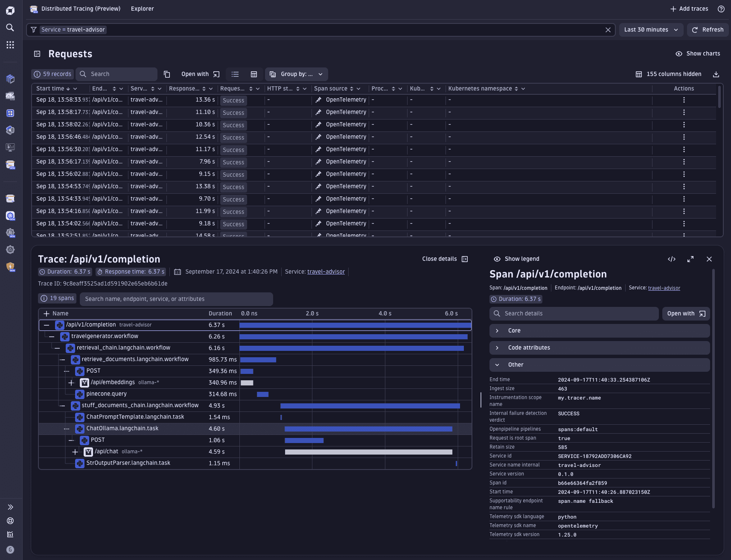The height and width of the screenshot is (560, 731).
Task: Open Kubernetes namespace column menu
Action: (x=523, y=89)
